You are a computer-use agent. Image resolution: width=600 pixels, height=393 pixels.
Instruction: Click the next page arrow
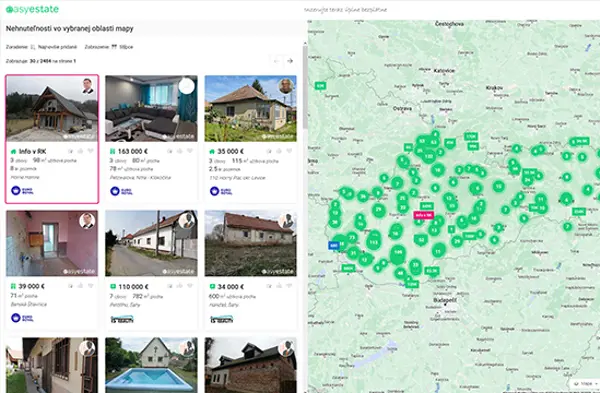click(x=290, y=61)
